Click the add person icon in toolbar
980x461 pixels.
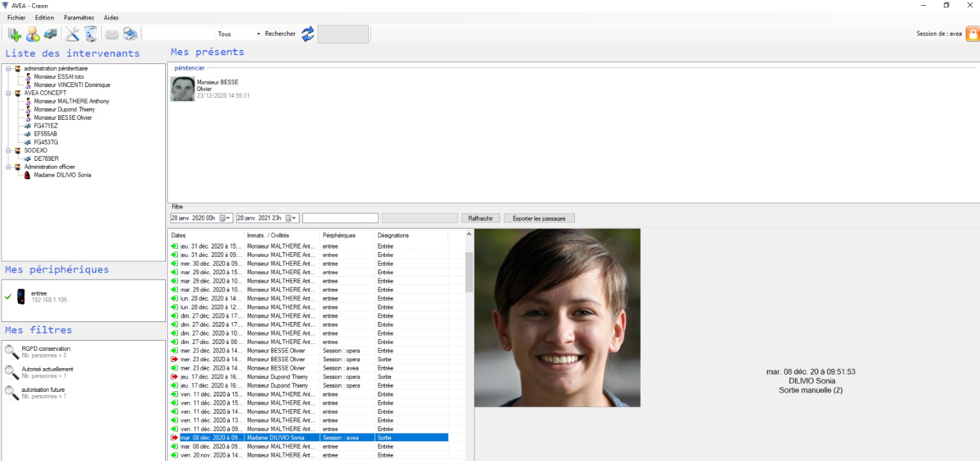pyautogui.click(x=33, y=34)
